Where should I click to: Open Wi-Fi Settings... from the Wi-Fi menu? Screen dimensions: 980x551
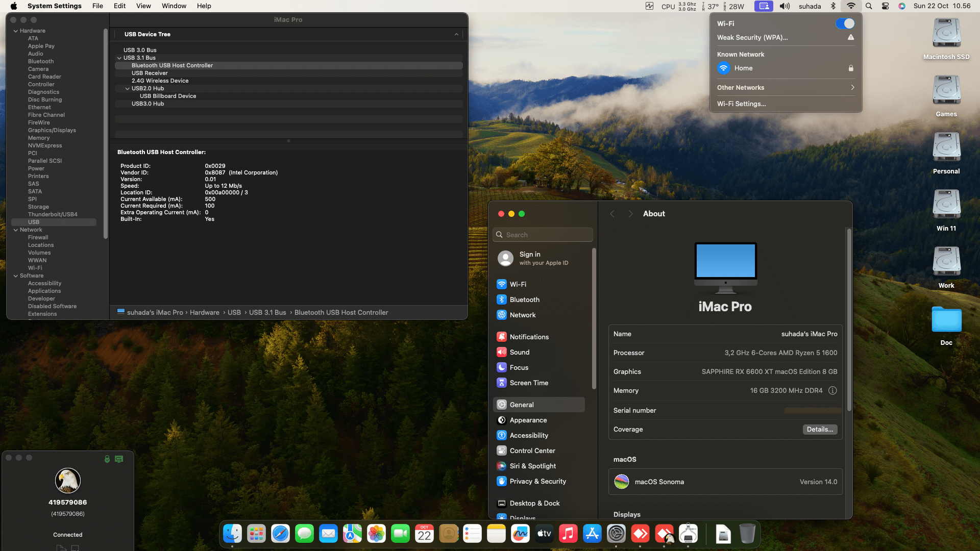[741, 104]
